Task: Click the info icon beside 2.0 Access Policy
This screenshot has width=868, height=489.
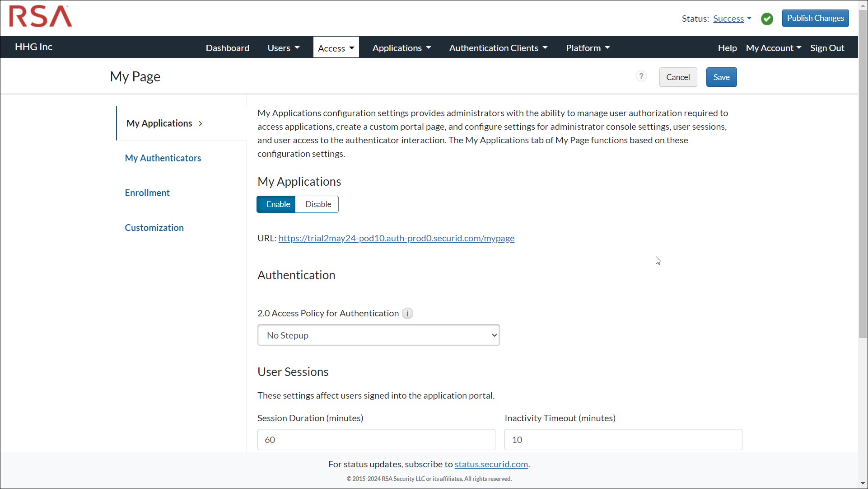Action: click(x=407, y=313)
